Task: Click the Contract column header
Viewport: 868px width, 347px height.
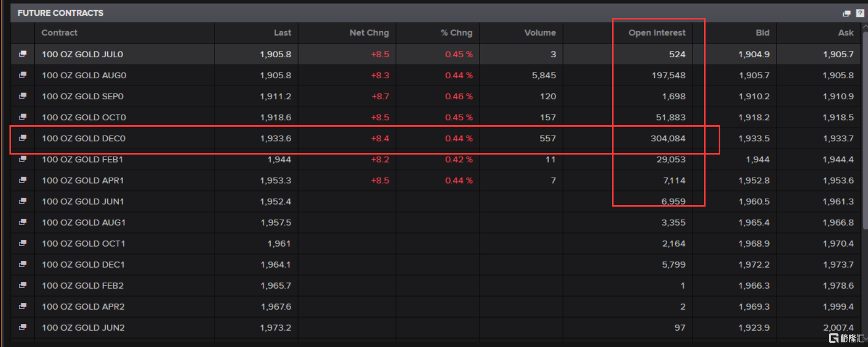Action: 59,33
